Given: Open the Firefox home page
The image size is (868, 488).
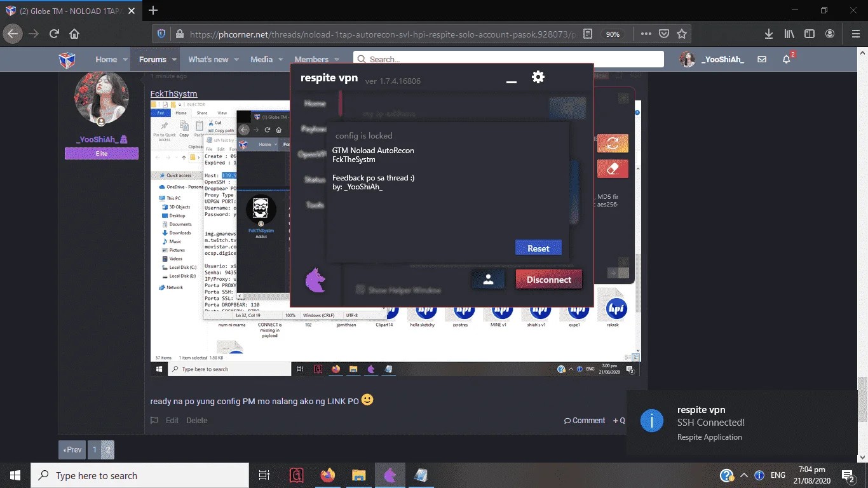Looking at the screenshot, I should pos(74,34).
